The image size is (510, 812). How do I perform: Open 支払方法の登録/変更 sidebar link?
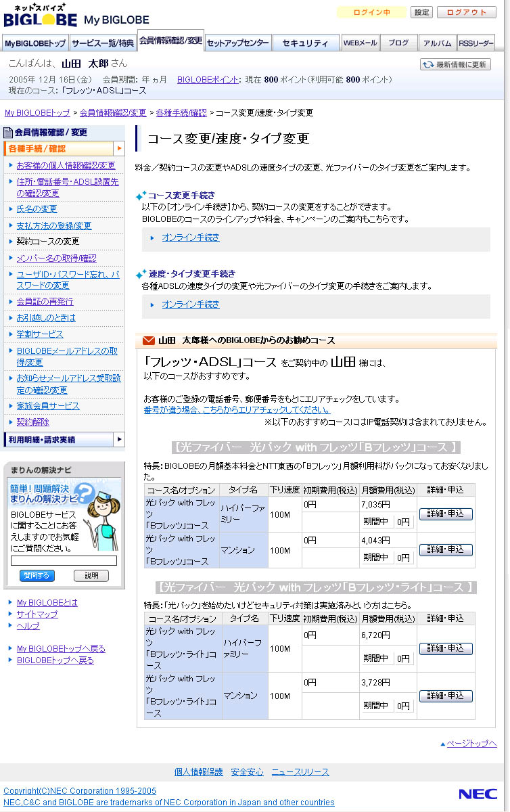tap(54, 226)
